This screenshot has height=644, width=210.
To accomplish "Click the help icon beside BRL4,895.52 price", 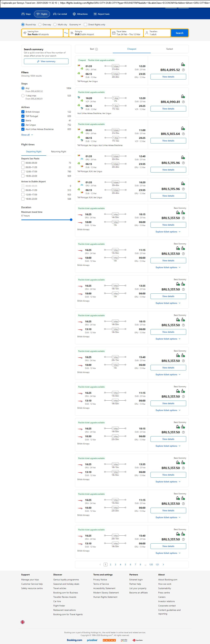I will 183,70.
